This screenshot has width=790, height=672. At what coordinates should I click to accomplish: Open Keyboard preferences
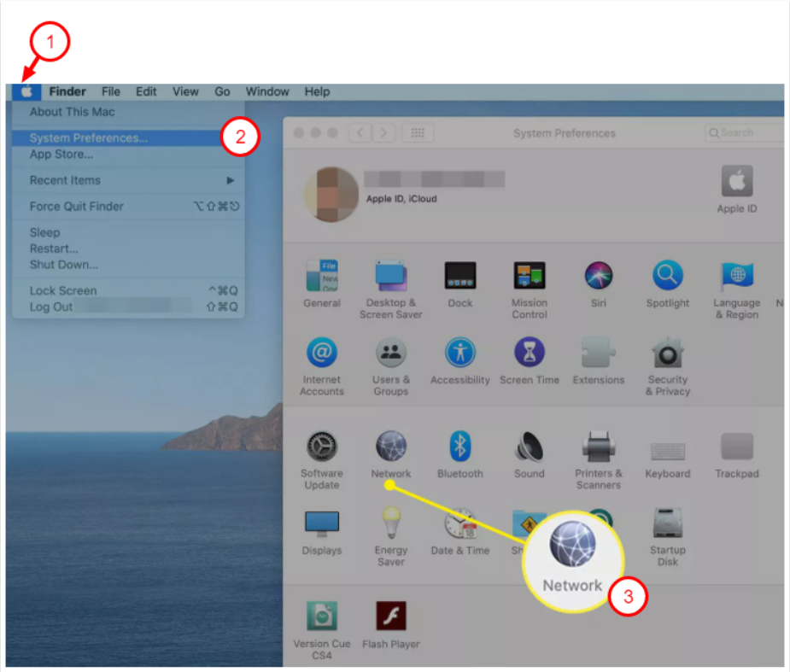click(x=668, y=452)
